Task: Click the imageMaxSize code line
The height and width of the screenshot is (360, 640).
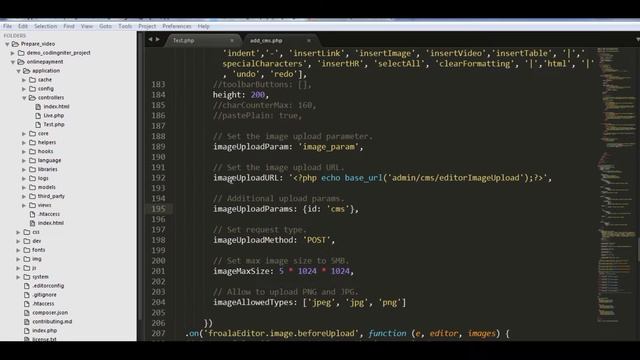Action: [283, 271]
